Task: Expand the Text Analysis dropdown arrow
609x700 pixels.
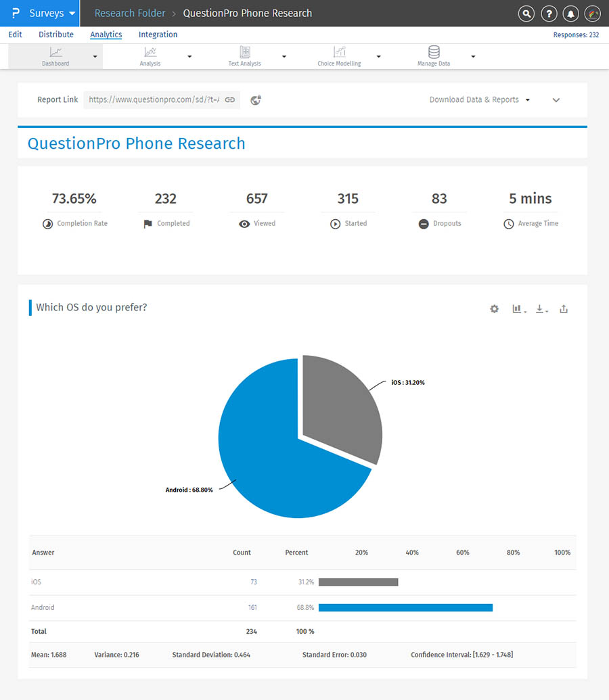Action: (x=284, y=56)
